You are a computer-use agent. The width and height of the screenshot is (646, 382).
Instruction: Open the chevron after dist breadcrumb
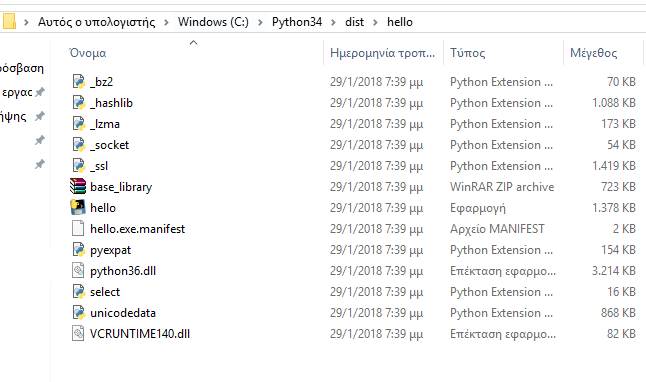(375, 22)
